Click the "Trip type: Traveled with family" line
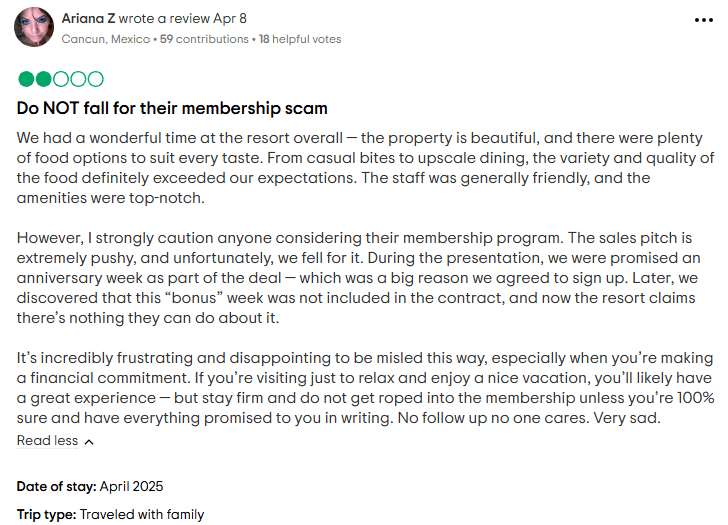728x525 pixels. [x=110, y=514]
